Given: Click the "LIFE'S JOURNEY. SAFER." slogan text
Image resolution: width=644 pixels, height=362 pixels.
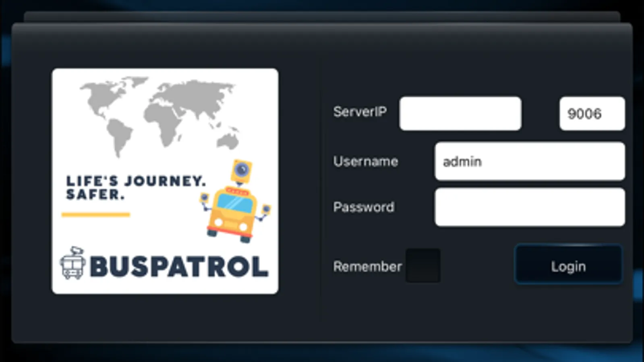Looking at the screenshot, I should [136, 187].
